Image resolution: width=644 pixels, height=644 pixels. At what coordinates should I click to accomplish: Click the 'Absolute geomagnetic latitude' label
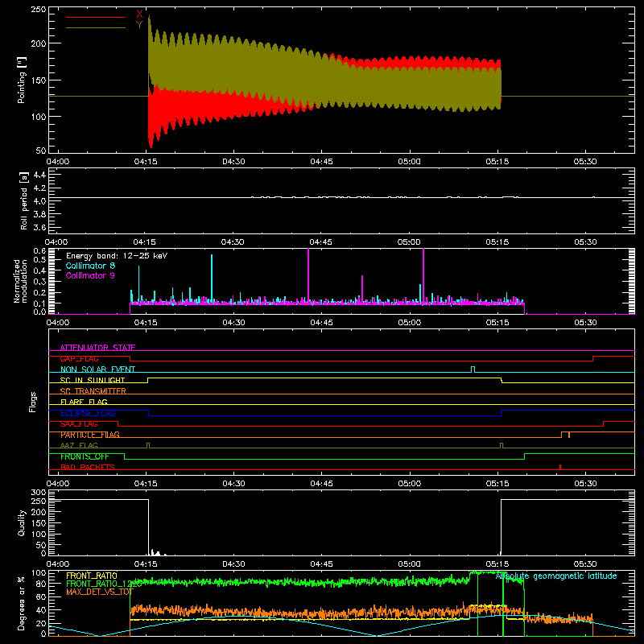[x=556, y=576]
